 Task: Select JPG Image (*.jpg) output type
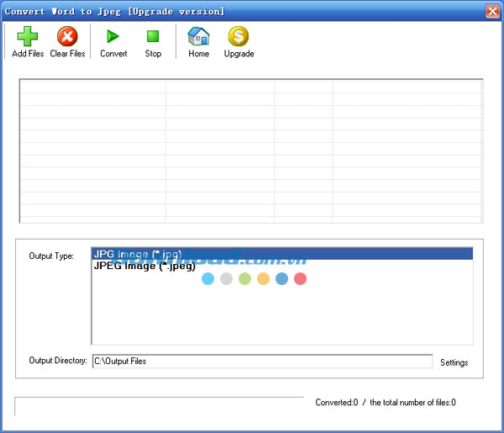coord(137,254)
